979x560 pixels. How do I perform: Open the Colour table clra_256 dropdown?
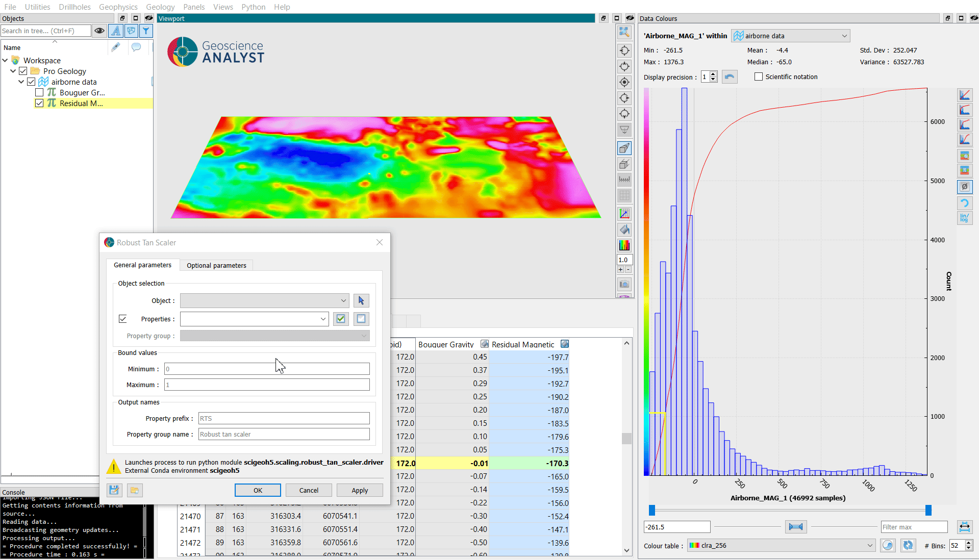point(781,546)
